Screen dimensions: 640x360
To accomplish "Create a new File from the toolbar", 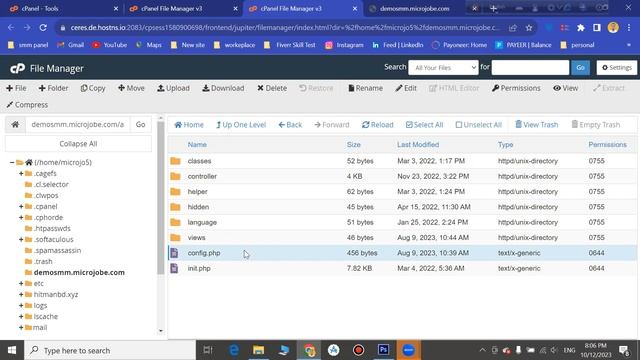I will 16,88.
